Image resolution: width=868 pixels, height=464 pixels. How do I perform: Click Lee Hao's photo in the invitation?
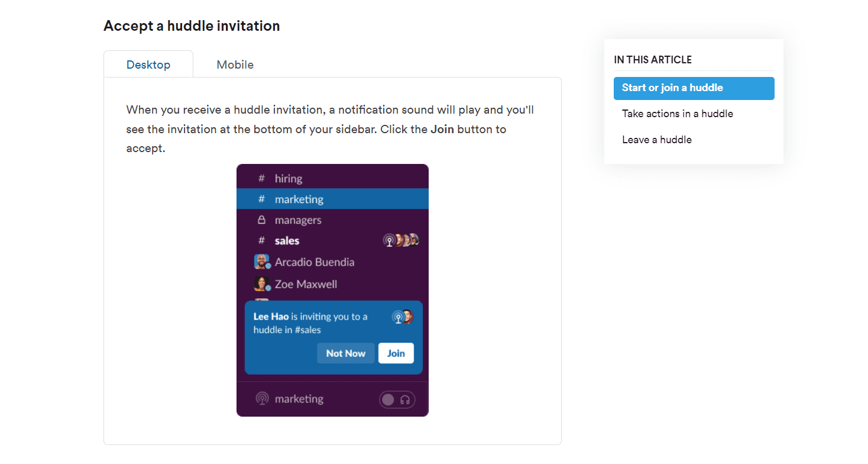(x=409, y=317)
